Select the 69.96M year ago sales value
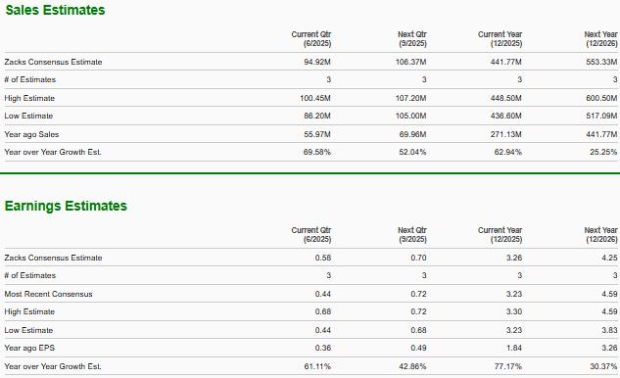Screen dimensions: 620x378 (412, 134)
